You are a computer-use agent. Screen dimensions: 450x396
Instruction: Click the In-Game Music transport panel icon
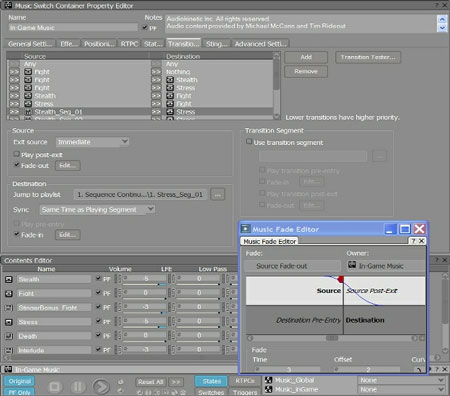(8, 369)
